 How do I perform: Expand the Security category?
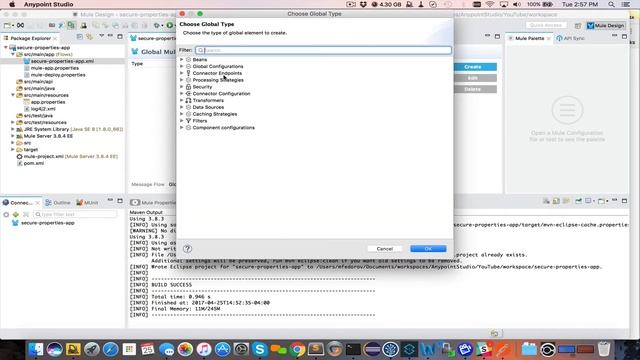[x=182, y=87]
